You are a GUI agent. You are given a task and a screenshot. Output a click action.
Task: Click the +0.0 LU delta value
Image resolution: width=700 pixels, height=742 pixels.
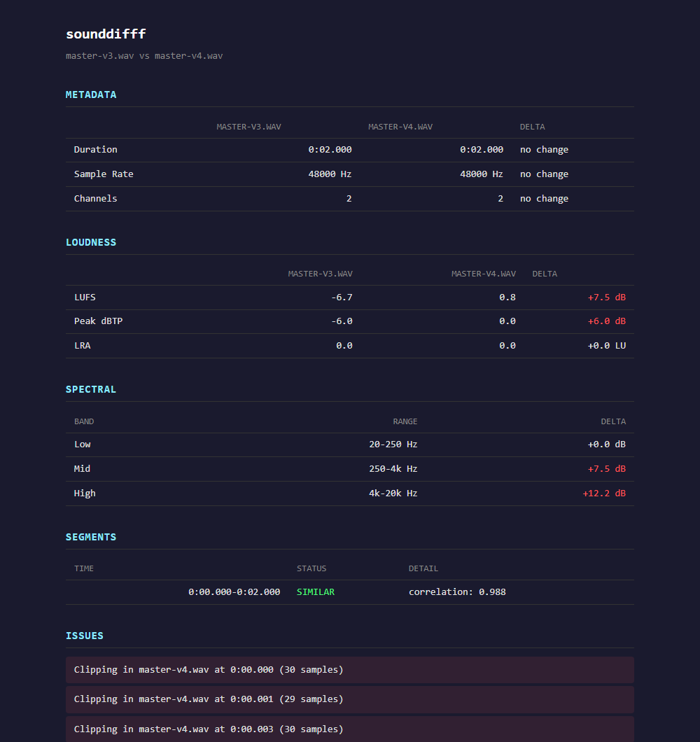[607, 345]
